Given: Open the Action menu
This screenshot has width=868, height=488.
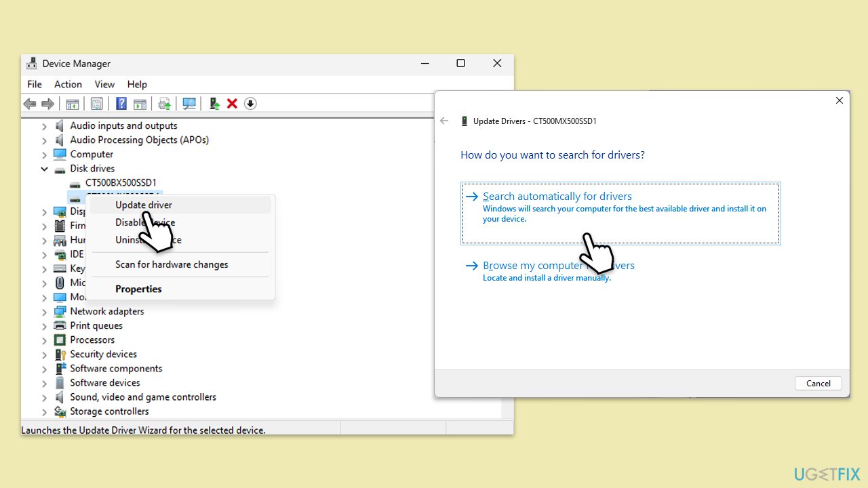Looking at the screenshot, I should pyautogui.click(x=68, y=84).
